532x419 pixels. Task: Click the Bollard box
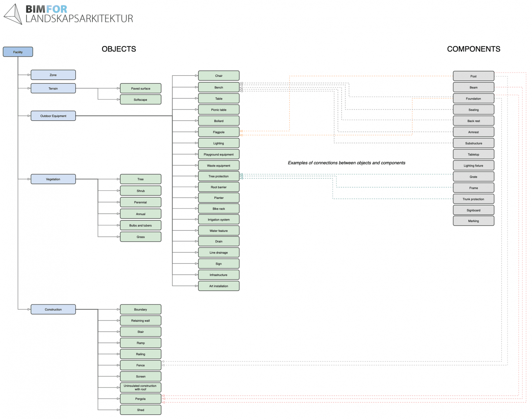[x=219, y=121]
